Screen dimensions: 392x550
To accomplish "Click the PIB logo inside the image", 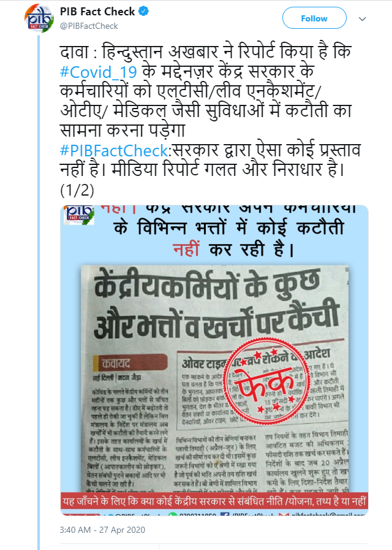I will tap(79, 215).
